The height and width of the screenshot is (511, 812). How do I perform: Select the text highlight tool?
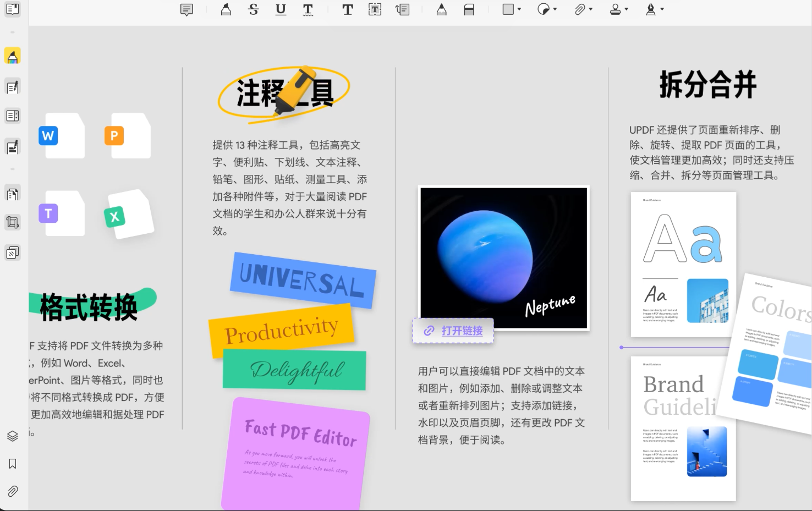pyautogui.click(x=226, y=9)
